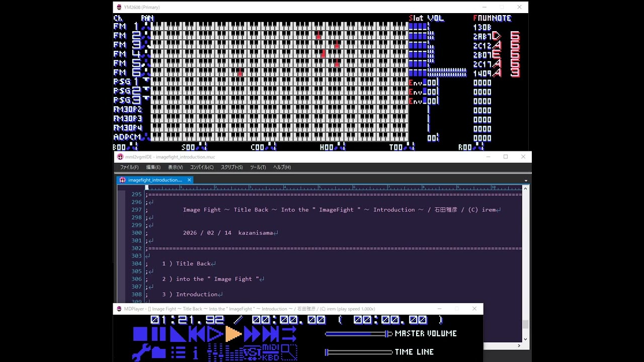The image size is (644, 362).
Task: Click the mml2vgmIDE title bar app icon
Action: [120, 157]
